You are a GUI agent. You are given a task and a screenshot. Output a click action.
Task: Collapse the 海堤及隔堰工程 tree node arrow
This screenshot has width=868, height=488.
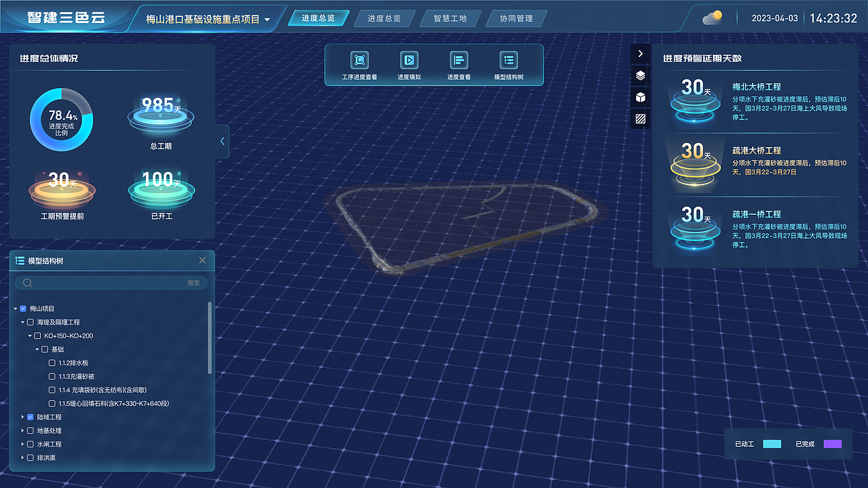tap(22, 322)
